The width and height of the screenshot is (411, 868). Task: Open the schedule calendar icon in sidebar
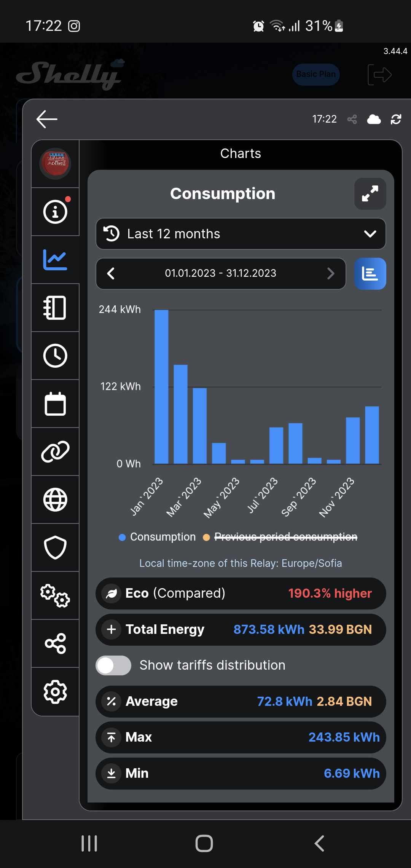coord(55,404)
